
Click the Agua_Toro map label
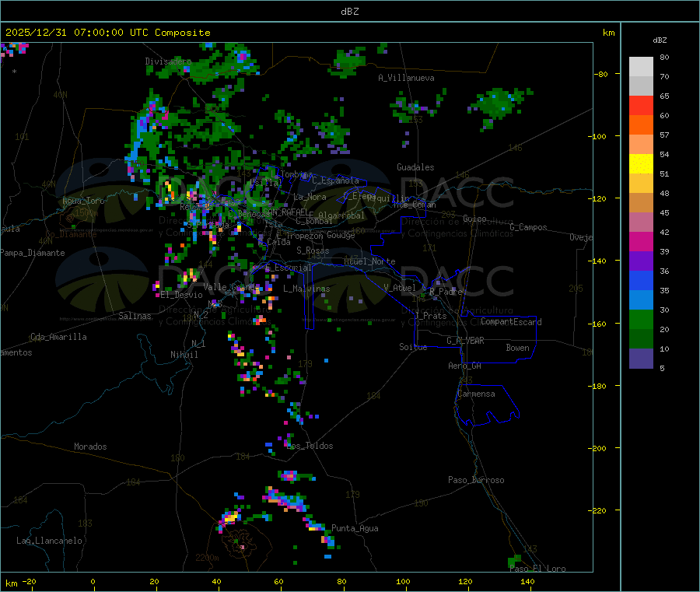tap(83, 201)
